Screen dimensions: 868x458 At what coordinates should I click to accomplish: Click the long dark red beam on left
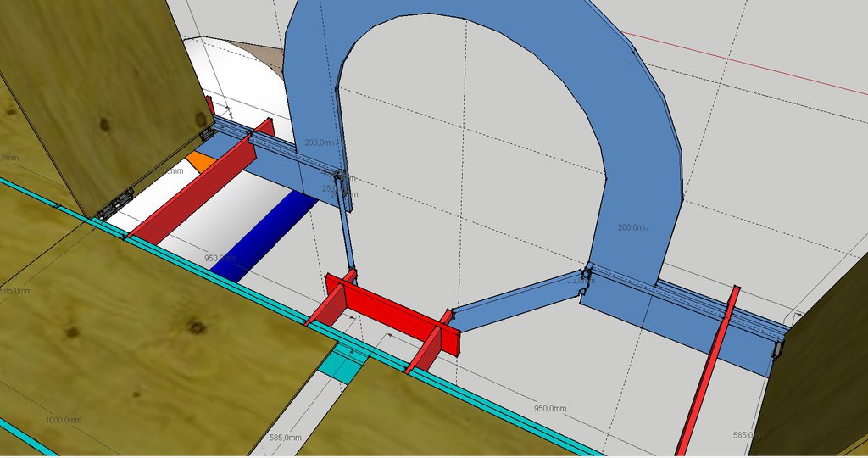pos(193,192)
